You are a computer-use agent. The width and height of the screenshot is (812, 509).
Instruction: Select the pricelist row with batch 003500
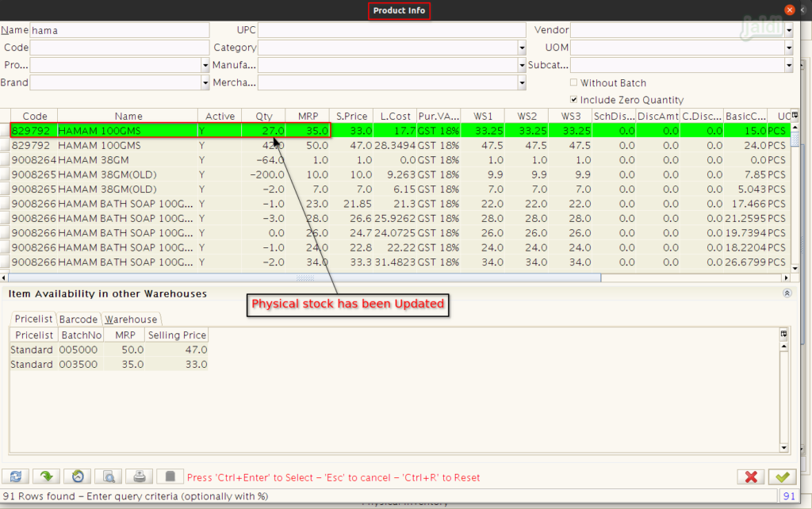click(109, 364)
